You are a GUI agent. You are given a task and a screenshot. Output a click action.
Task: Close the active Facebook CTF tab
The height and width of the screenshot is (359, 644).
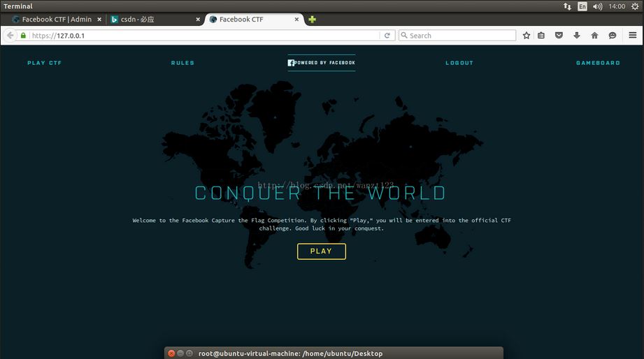tap(296, 20)
